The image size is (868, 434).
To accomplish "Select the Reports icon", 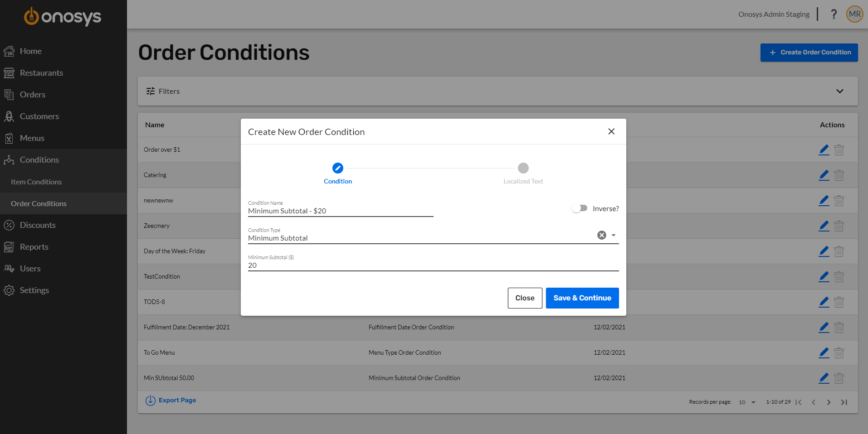I will pos(10,246).
